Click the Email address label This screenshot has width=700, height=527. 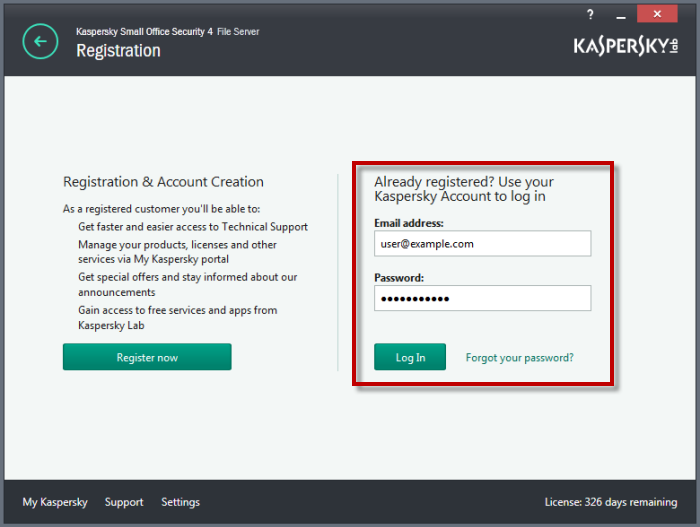pos(409,223)
